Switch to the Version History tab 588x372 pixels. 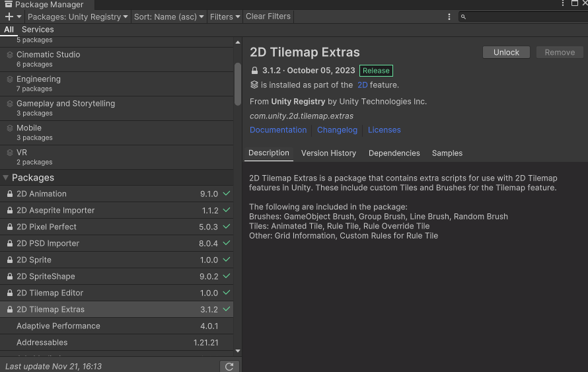click(328, 153)
